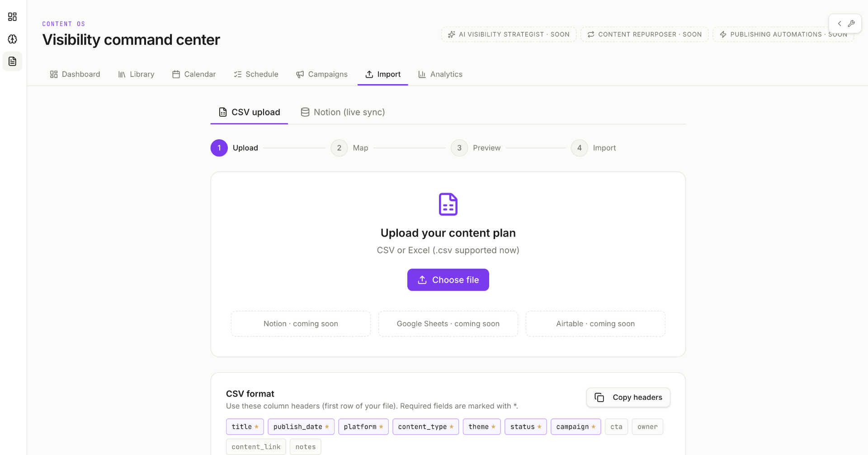This screenshot has width=868, height=455.
Task: Click the publish_date header chip
Action: point(301,427)
